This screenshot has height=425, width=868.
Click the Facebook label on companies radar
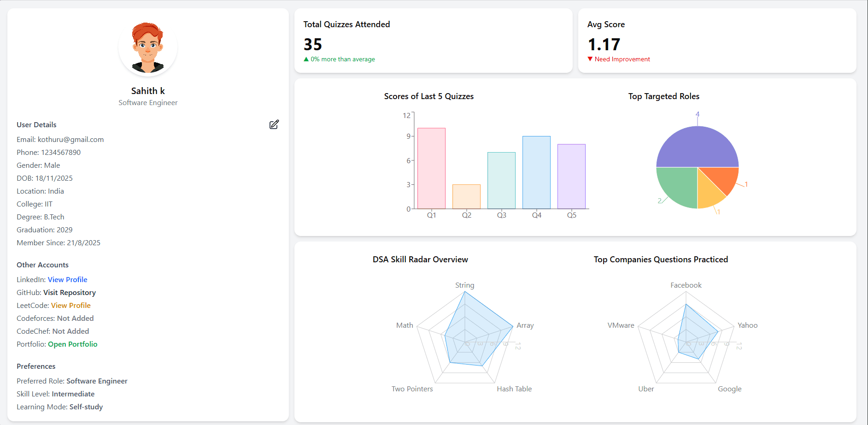coord(686,285)
